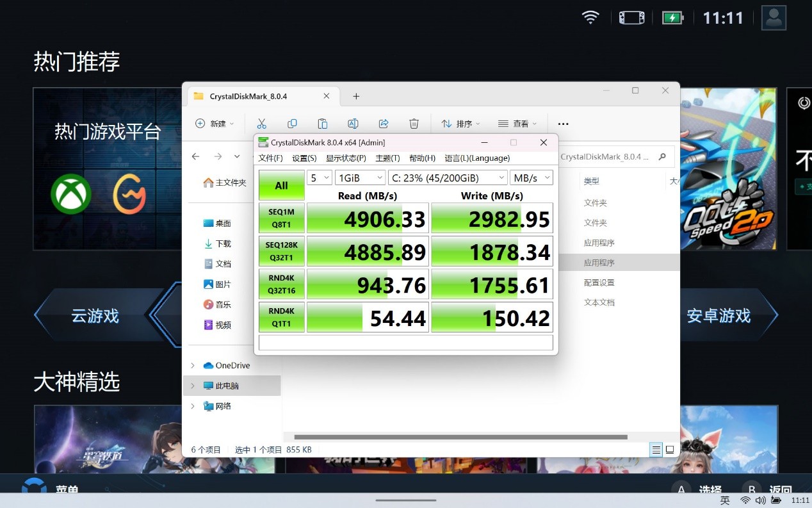This screenshot has height=508, width=812.
Task: Open the 云游戏 category
Action: (95, 316)
